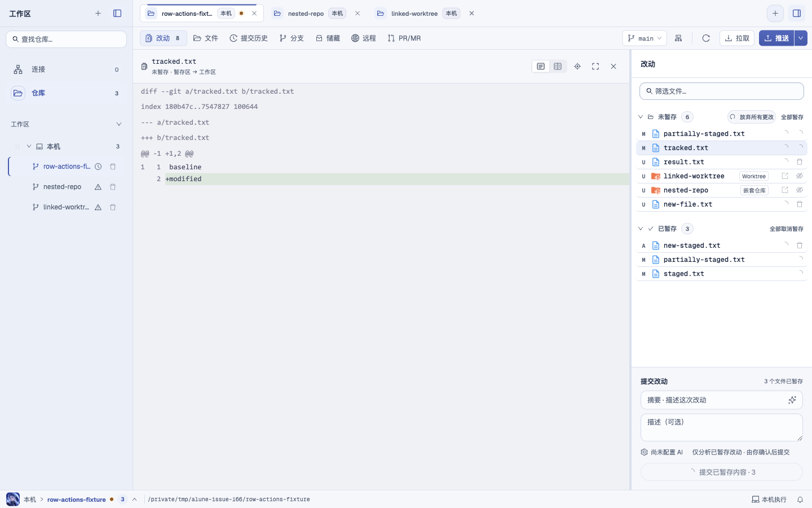This screenshot has height=508, width=812.
Task: Collapse the left sidebar panel
Action: (117, 13)
